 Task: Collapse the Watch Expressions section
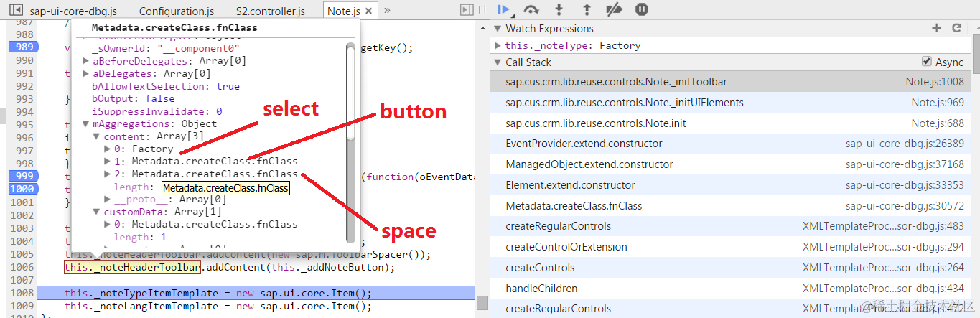pyautogui.click(x=498, y=29)
